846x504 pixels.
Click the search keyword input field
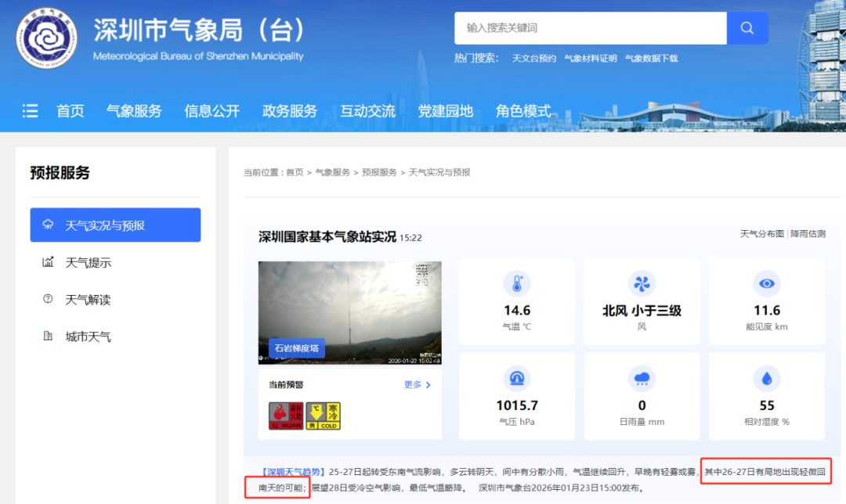[590, 28]
